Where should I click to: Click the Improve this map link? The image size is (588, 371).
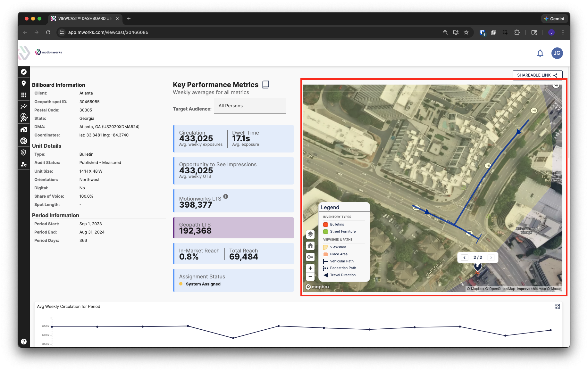pos(531,289)
